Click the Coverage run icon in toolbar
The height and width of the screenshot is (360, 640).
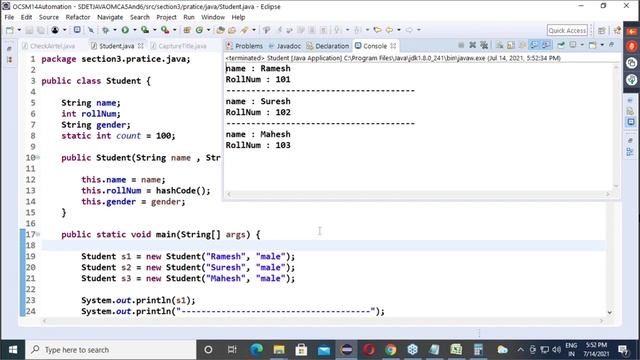[145, 30]
